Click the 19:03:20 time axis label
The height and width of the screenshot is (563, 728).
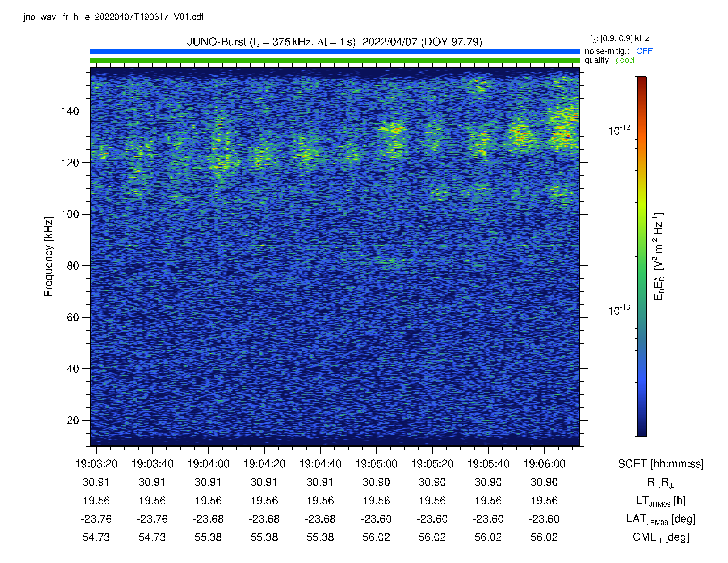[x=96, y=464]
